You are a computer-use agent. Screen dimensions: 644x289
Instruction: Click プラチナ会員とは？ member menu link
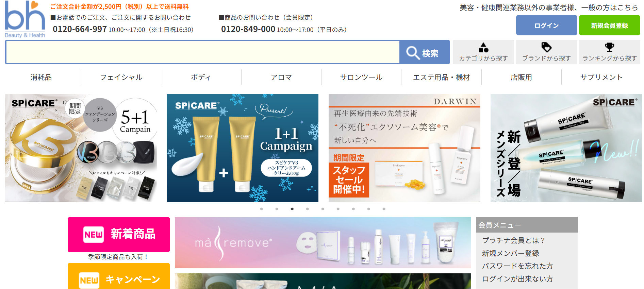click(x=513, y=240)
